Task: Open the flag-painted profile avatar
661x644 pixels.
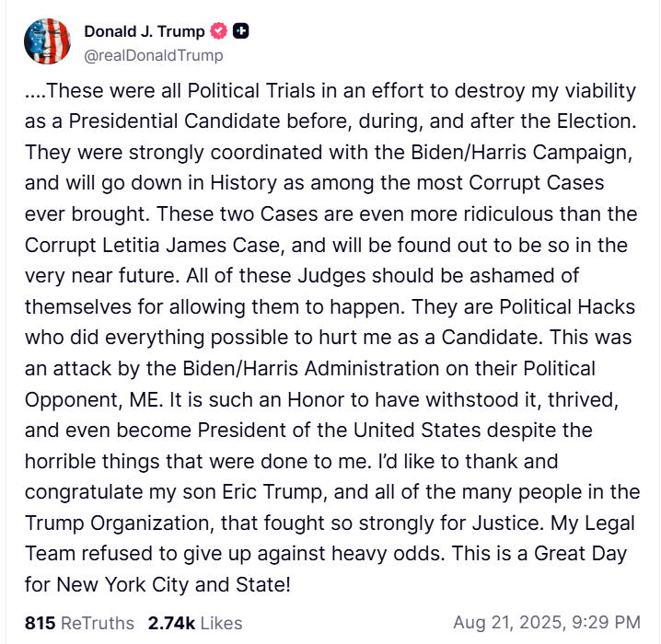Action: pyautogui.click(x=47, y=41)
